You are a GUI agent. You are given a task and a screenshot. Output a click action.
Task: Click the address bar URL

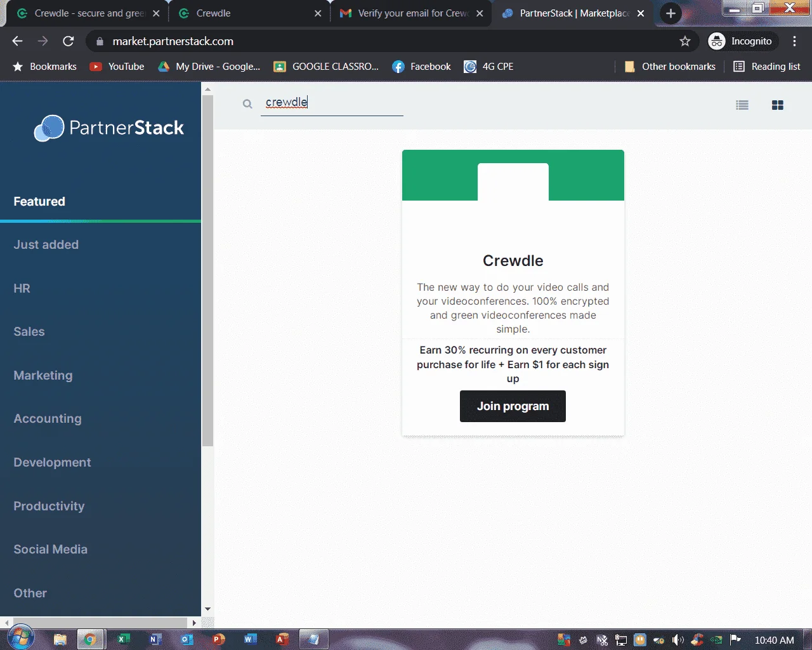[173, 41]
